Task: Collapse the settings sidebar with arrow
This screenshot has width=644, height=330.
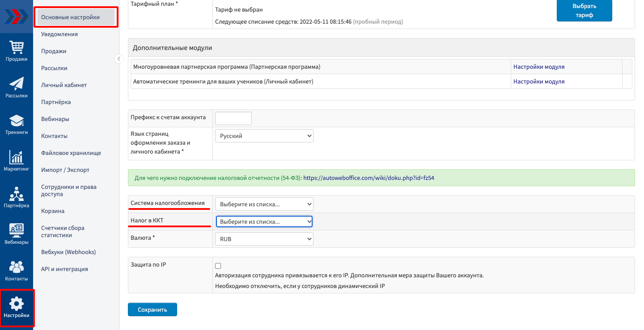Action: [x=119, y=58]
